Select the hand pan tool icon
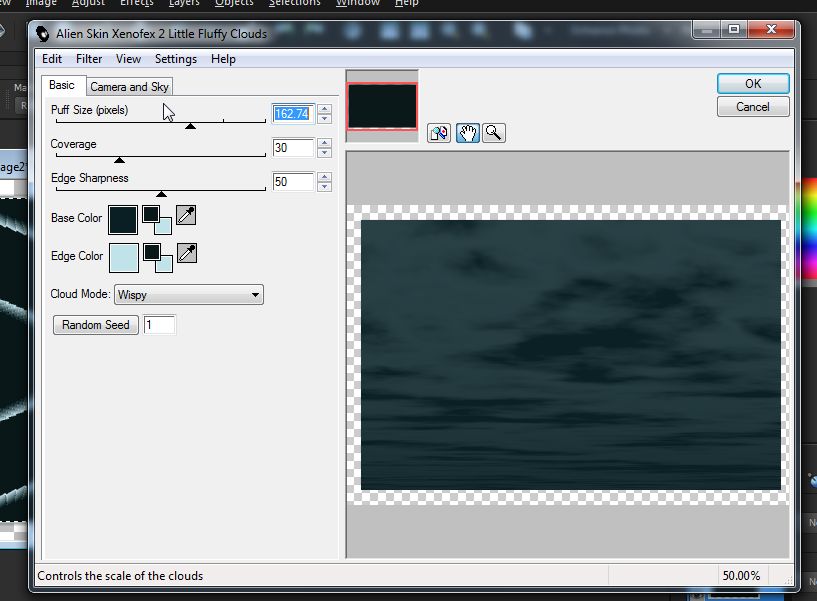This screenshot has width=817, height=601. [467, 133]
